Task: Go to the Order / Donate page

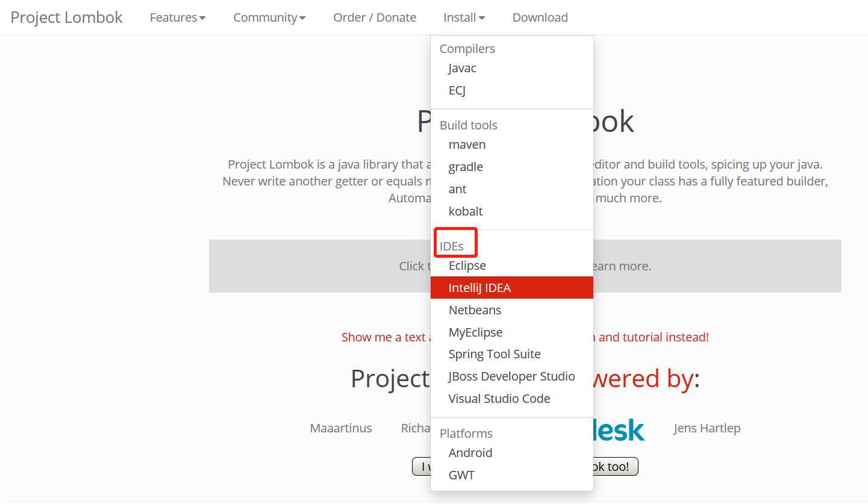Action: point(375,17)
